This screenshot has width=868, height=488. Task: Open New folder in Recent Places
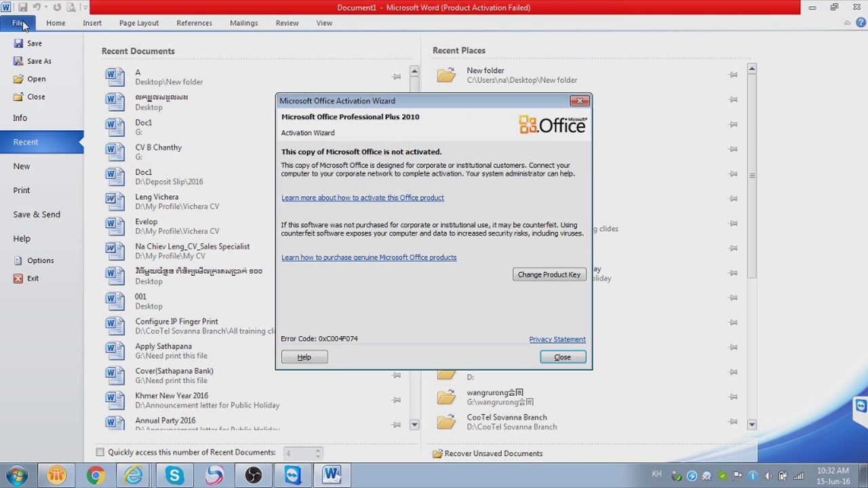pos(589,75)
